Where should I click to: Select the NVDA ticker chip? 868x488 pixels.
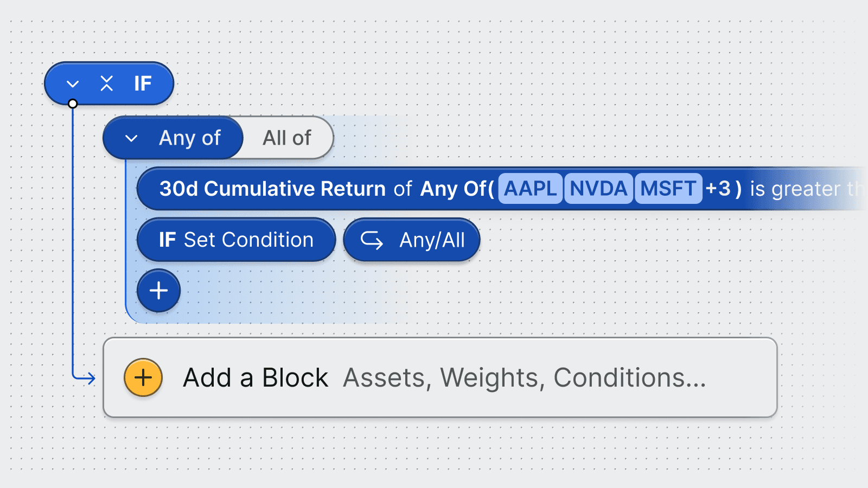coord(598,189)
